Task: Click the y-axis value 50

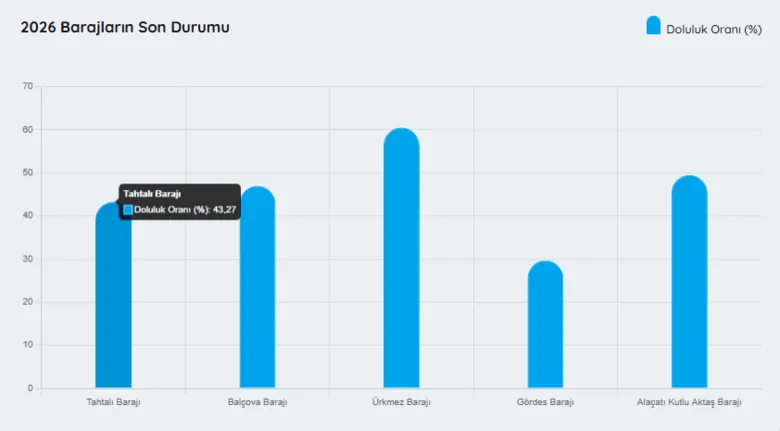Action: click(x=27, y=172)
